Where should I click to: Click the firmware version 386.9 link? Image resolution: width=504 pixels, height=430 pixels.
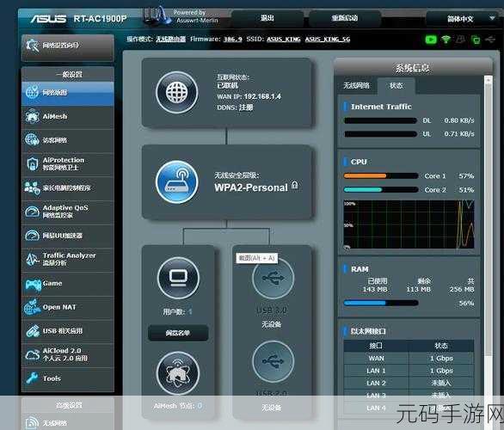[232, 40]
